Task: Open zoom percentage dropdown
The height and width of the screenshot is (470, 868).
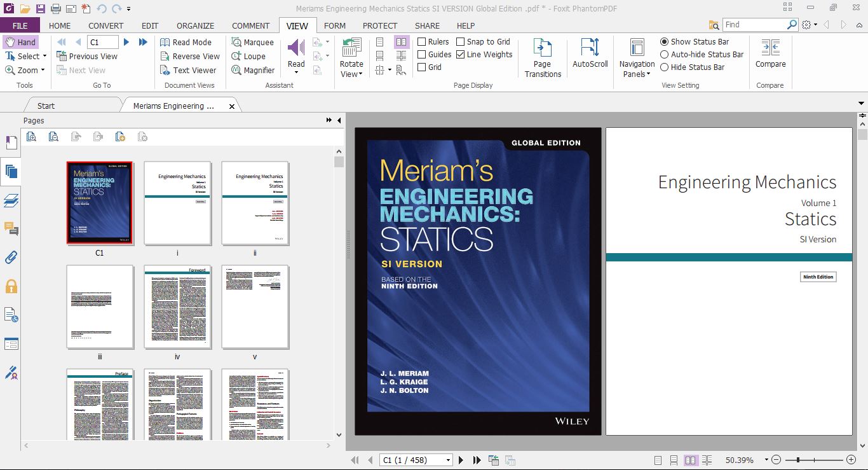Action: pyautogui.click(x=766, y=460)
